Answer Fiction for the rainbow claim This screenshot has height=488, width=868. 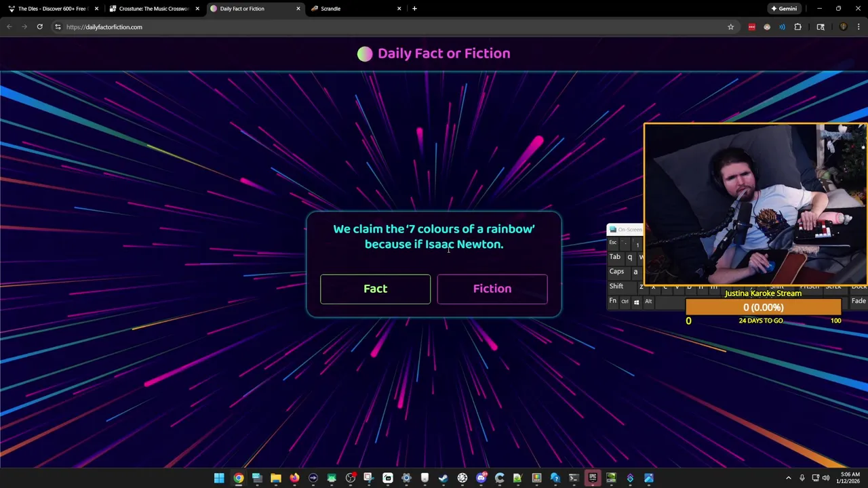click(492, 289)
